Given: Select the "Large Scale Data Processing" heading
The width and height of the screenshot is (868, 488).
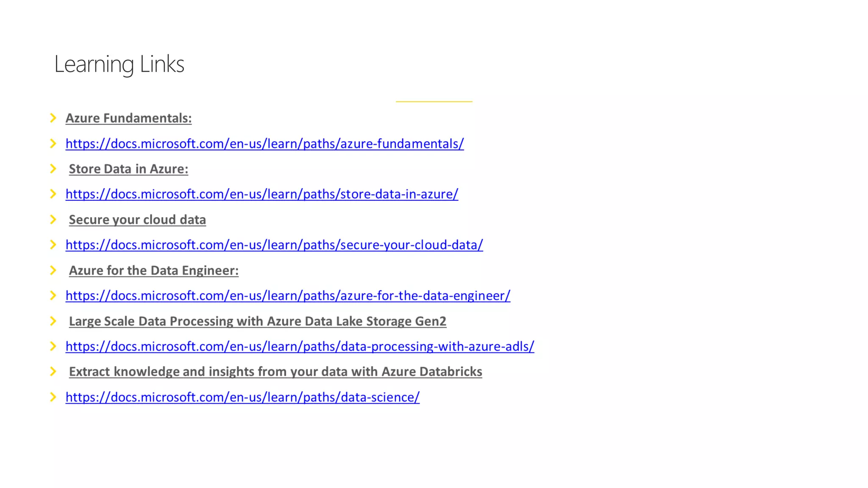Looking at the screenshot, I should (x=257, y=321).
